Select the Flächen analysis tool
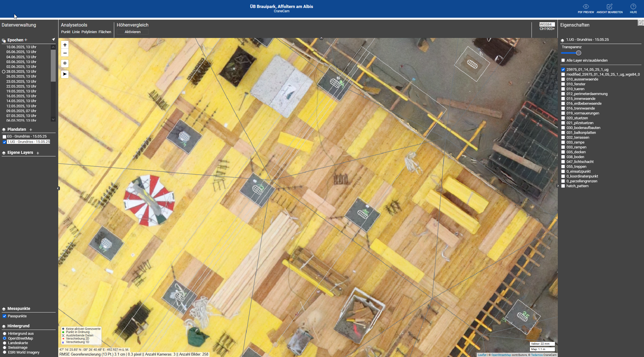The image size is (644, 357). pyautogui.click(x=105, y=32)
